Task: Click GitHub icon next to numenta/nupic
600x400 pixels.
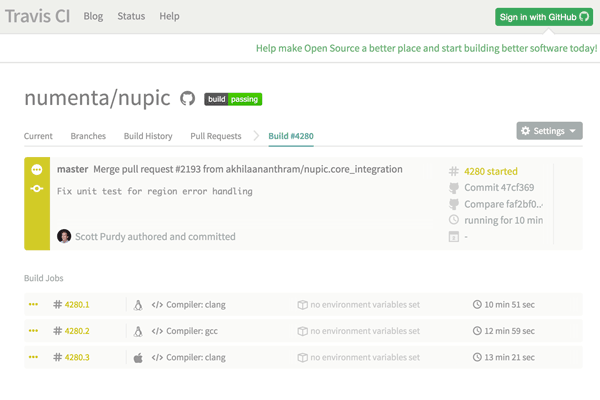Action: 188,99
